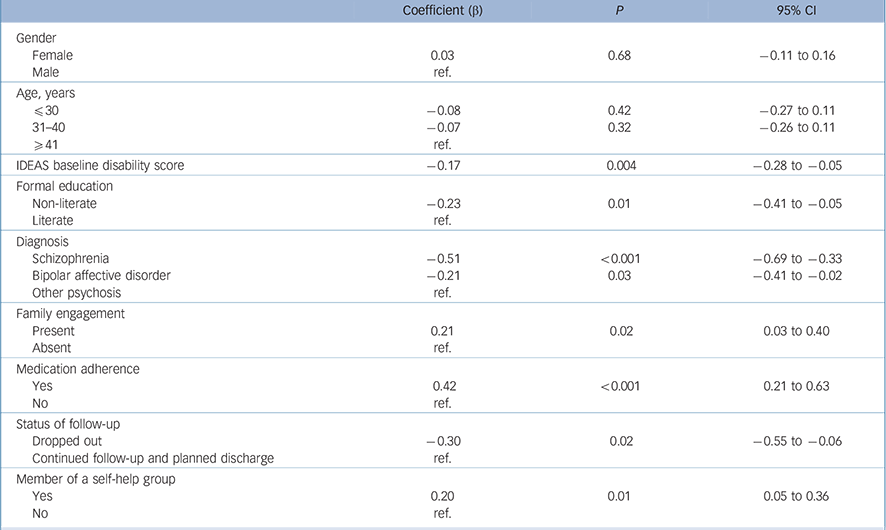Click the P column header
The height and width of the screenshot is (530, 886).
tap(623, 12)
